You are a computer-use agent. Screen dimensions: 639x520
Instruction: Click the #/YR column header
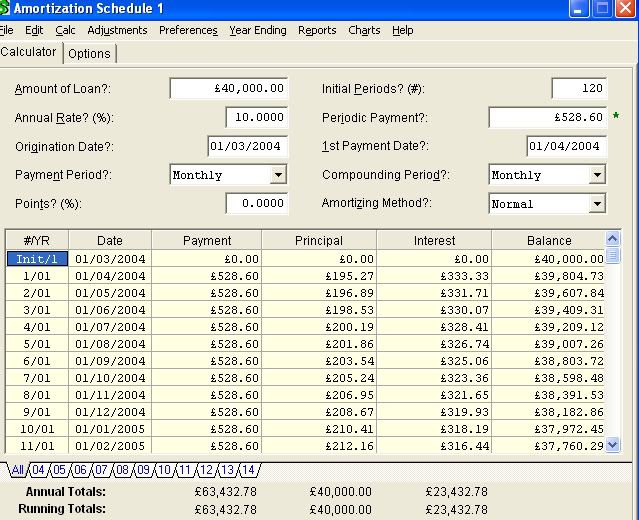pos(37,240)
